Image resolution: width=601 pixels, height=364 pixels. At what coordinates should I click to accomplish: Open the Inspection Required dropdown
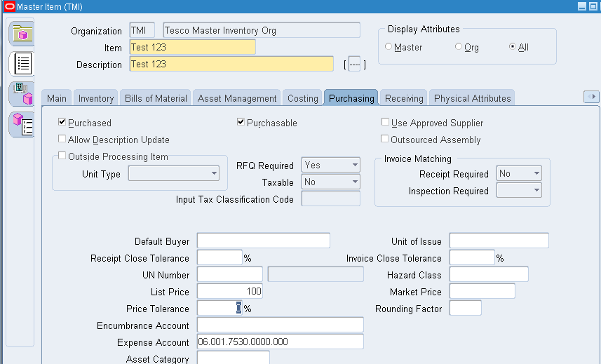coord(519,190)
